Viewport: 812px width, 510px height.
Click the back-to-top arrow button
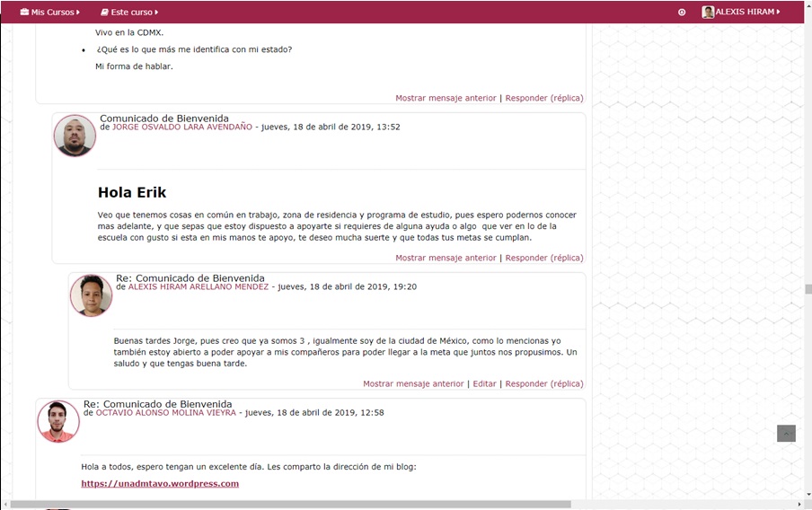[x=786, y=434]
